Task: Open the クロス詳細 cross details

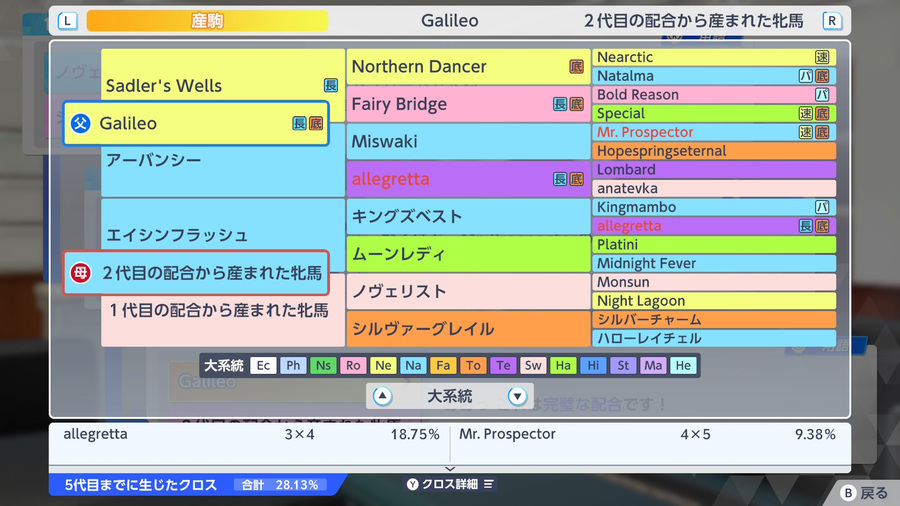Action: pos(450,484)
